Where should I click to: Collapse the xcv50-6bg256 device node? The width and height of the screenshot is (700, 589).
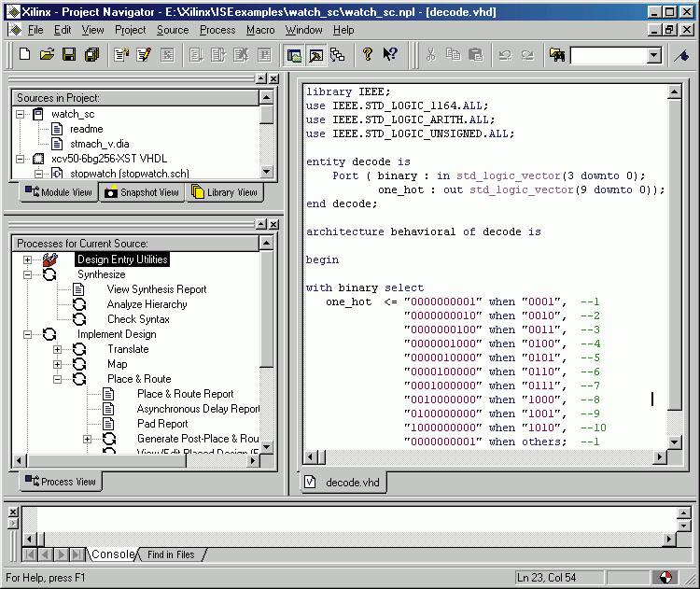[20, 159]
